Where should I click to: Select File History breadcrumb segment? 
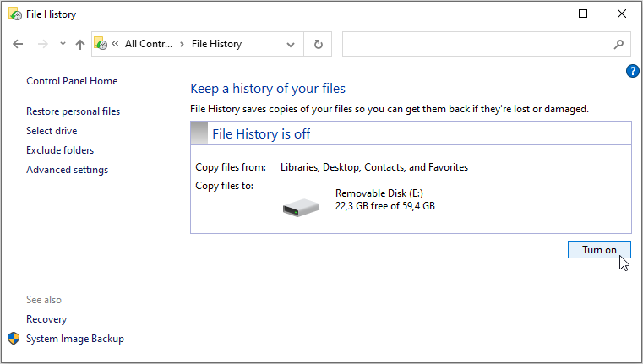pyautogui.click(x=216, y=44)
